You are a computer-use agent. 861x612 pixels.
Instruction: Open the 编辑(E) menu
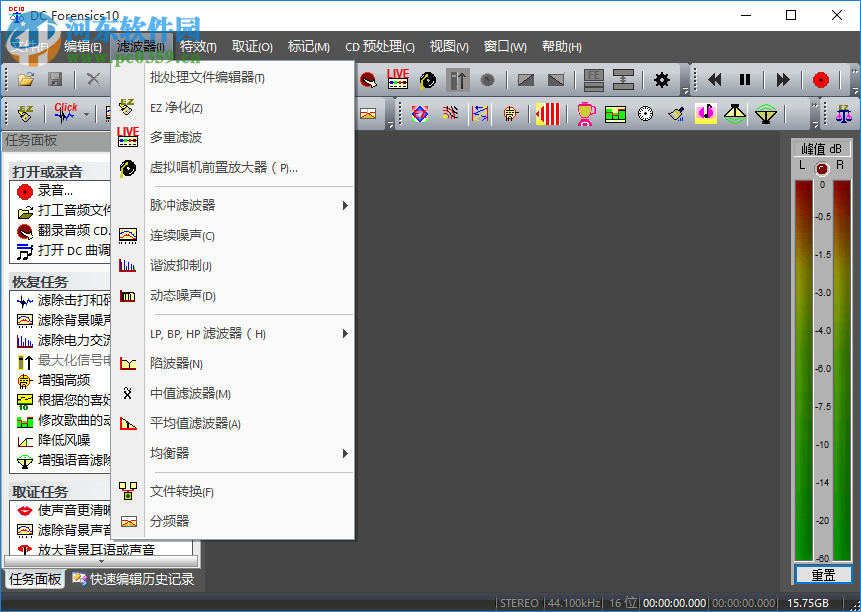pos(83,47)
